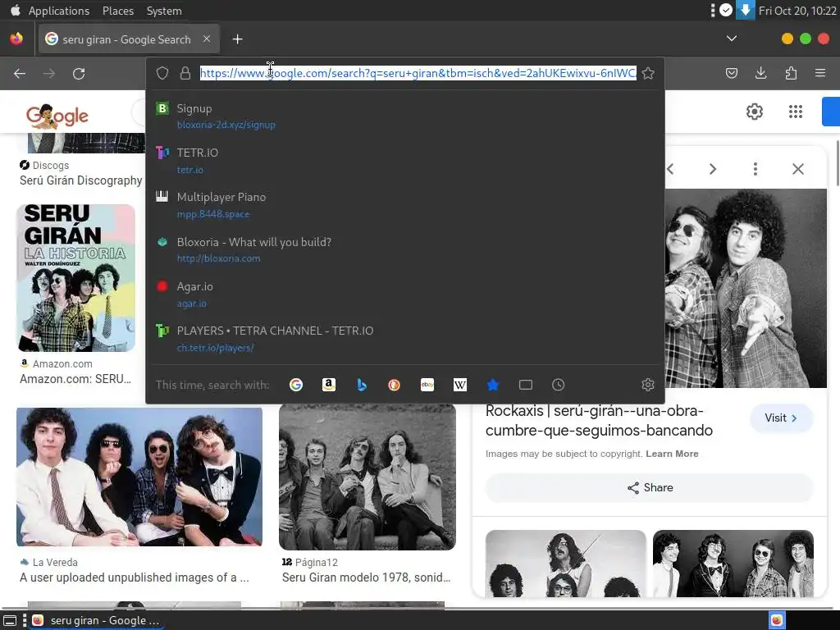840x630 pixels.
Task: Search this time with eBay
Action: click(427, 385)
